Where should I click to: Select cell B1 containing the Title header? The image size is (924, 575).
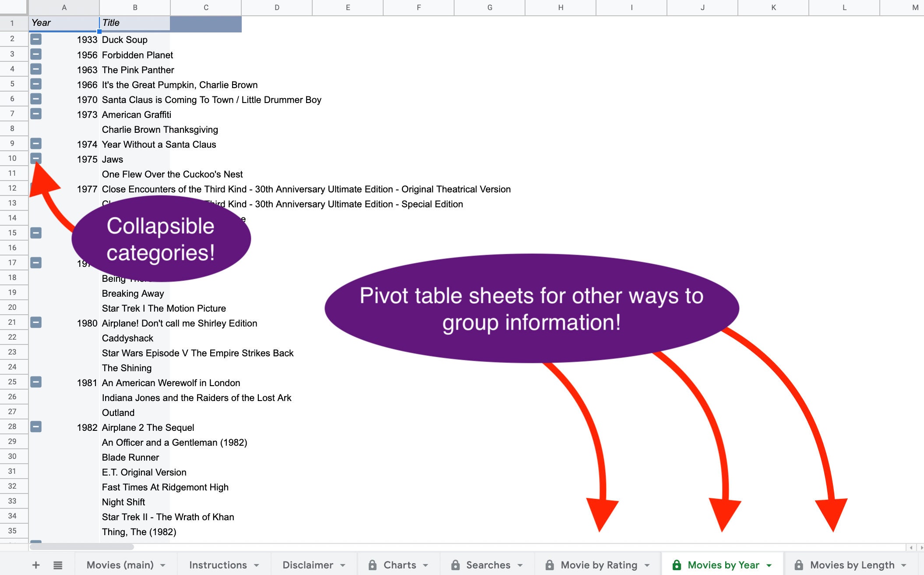pyautogui.click(x=134, y=23)
